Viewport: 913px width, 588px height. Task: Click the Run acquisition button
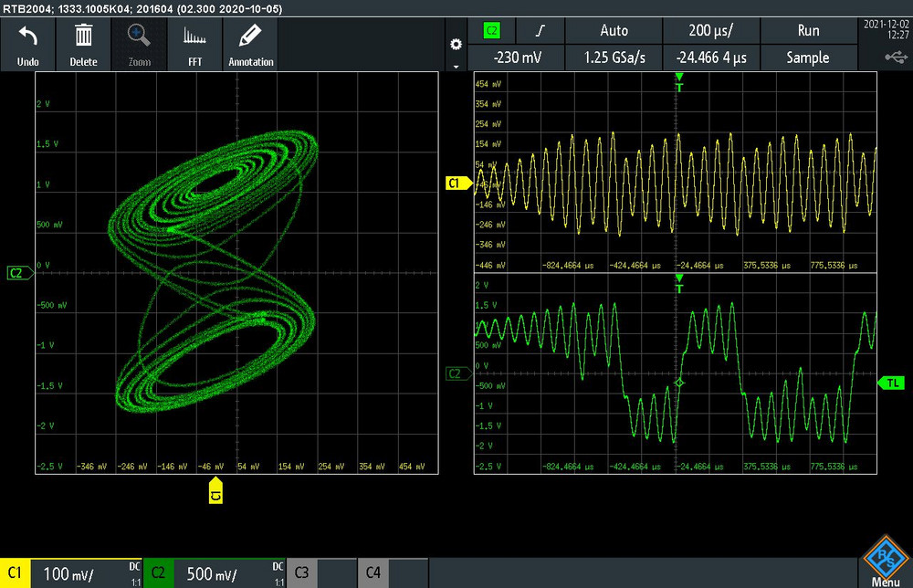pyautogui.click(x=808, y=31)
